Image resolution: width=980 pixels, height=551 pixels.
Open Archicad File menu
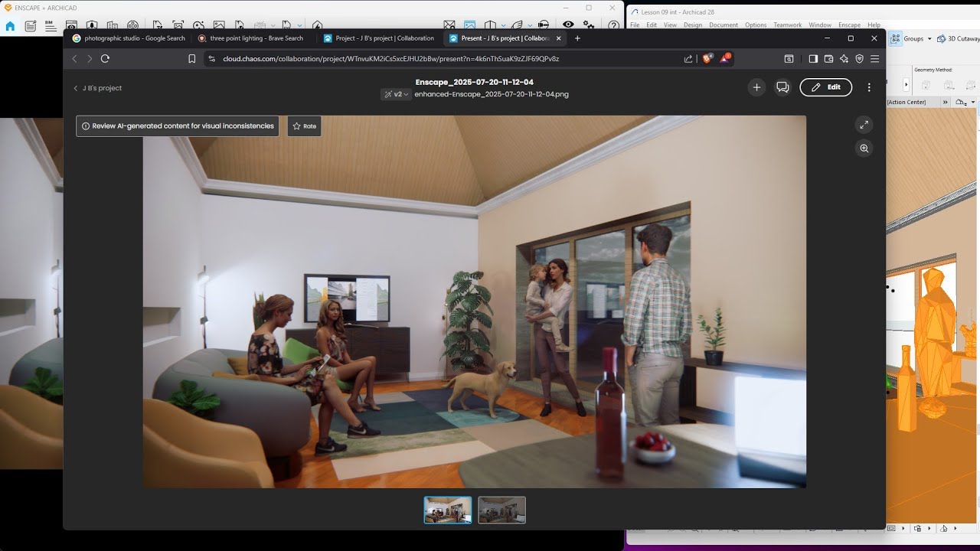click(x=635, y=24)
